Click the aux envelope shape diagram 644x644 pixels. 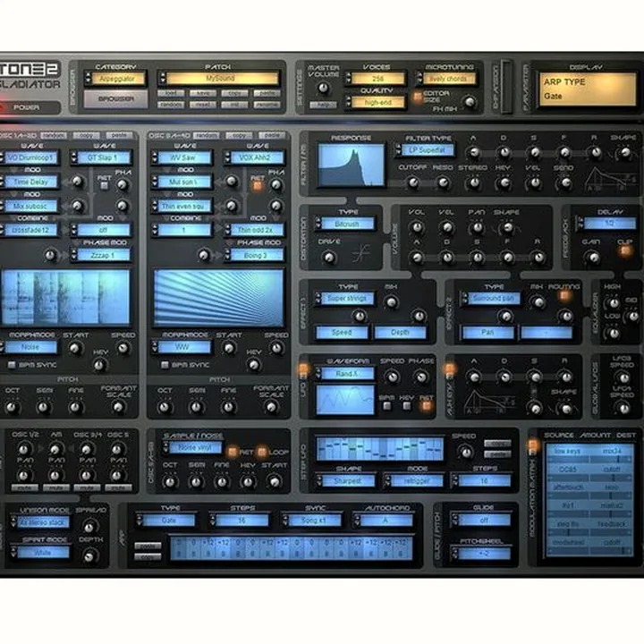coord(489,402)
